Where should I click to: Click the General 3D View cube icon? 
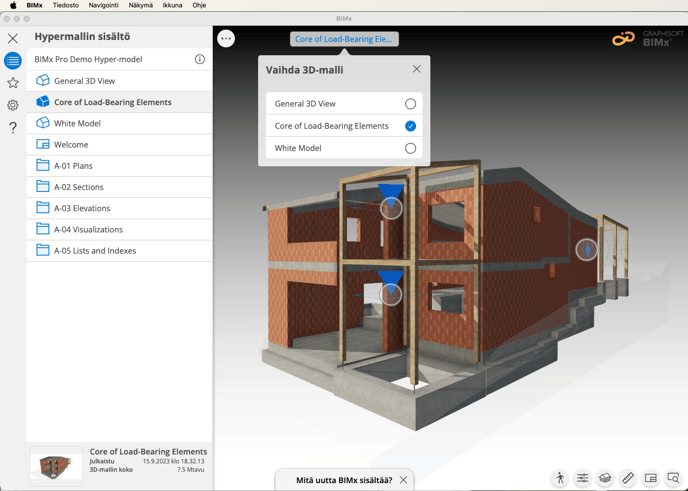point(43,80)
